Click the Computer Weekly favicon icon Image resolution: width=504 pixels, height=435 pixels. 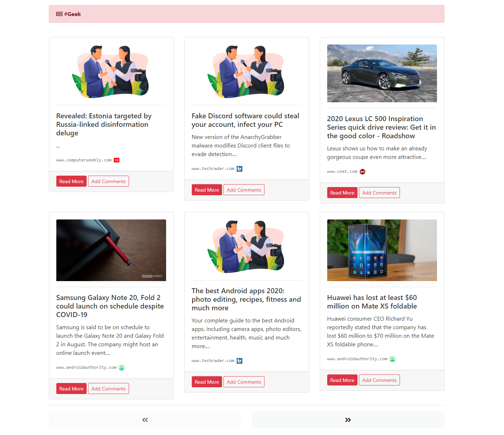(117, 160)
